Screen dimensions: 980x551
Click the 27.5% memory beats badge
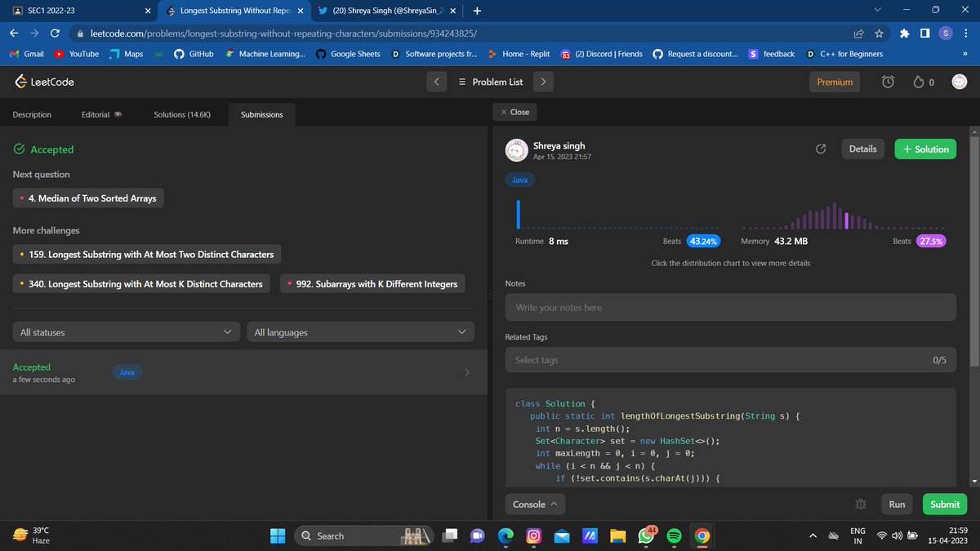(x=931, y=242)
